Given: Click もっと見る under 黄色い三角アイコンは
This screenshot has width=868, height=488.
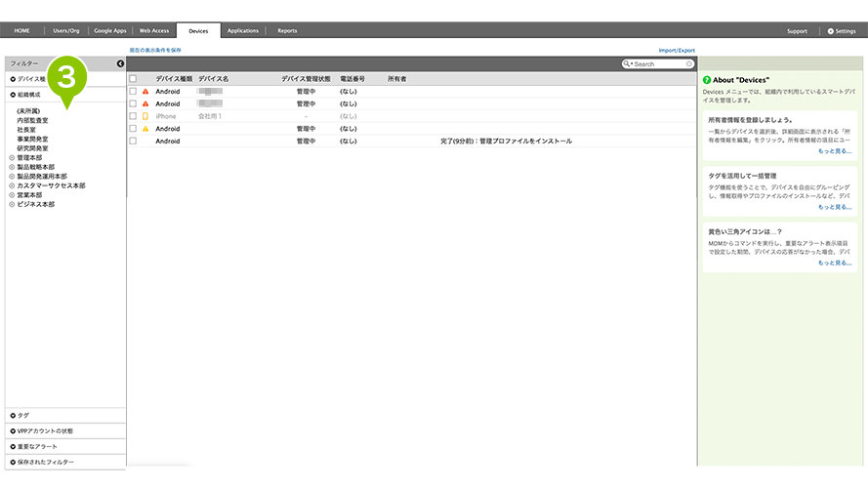Looking at the screenshot, I should click(x=835, y=263).
